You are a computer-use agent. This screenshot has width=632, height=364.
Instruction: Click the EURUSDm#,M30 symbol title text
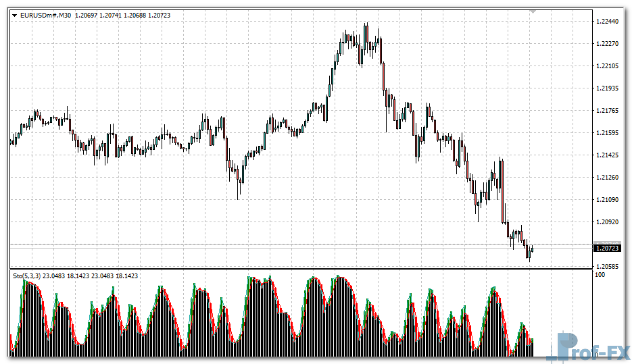(x=45, y=15)
